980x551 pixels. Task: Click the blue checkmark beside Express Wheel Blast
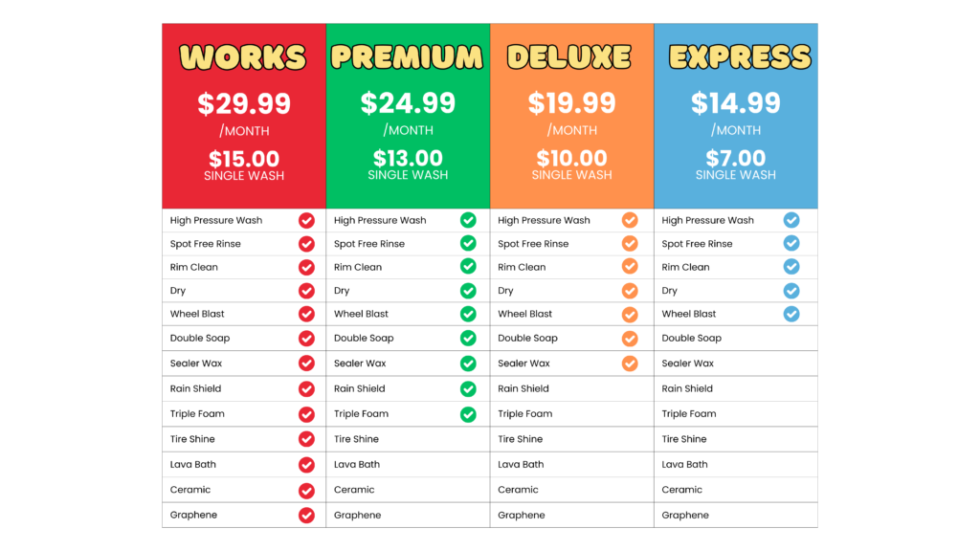(x=791, y=314)
